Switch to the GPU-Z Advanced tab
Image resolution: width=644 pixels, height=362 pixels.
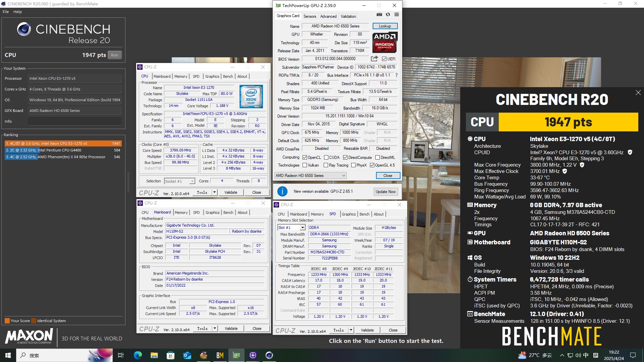point(328,16)
